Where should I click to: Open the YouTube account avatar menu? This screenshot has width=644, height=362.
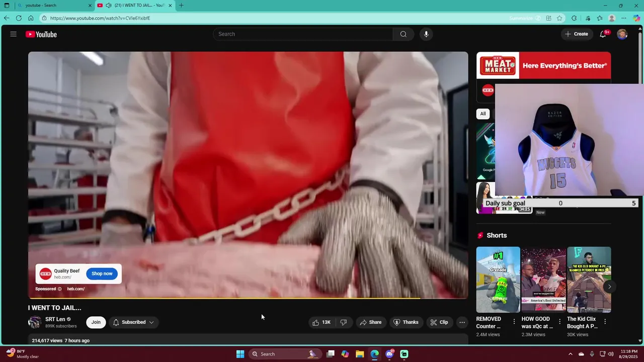(x=622, y=34)
